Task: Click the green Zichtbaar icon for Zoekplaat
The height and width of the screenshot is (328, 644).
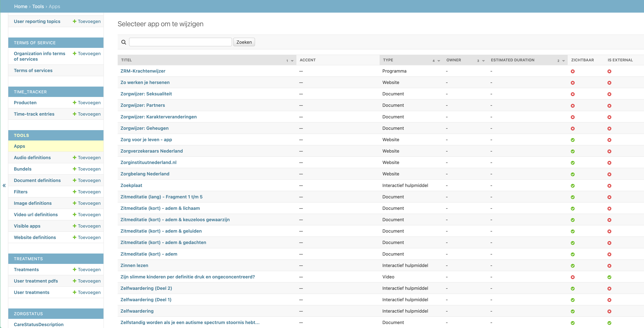Action: (573, 186)
